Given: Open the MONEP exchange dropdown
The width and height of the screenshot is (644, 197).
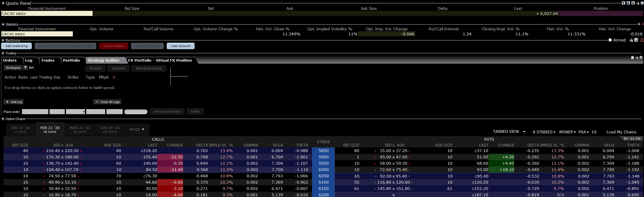Looking at the screenshot, I should click(x=567, y=132).
